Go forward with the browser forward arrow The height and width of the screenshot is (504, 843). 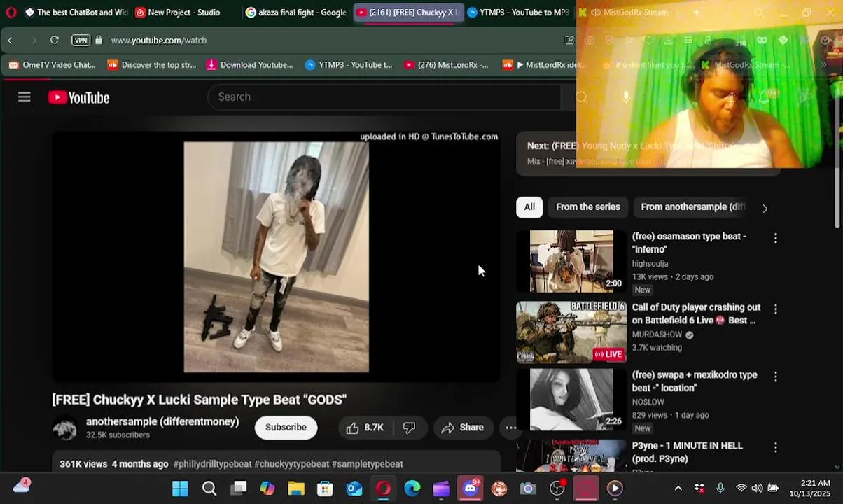click(x=33, y=41)
